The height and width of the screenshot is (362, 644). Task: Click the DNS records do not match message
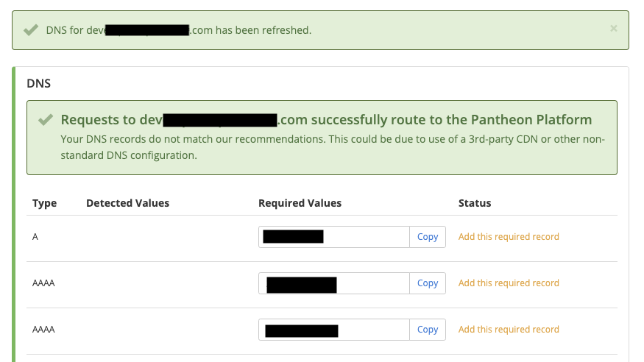(333, 147)
